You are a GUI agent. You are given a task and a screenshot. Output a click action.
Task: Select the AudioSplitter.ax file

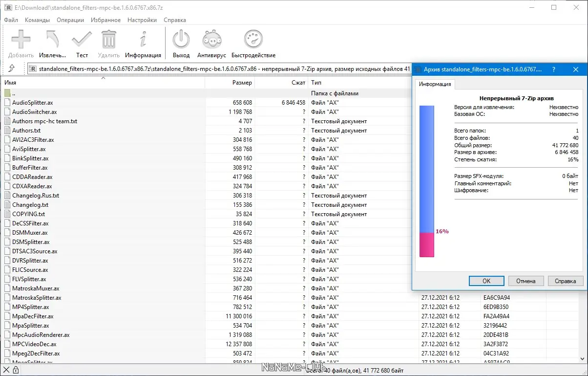click(34, 102)
